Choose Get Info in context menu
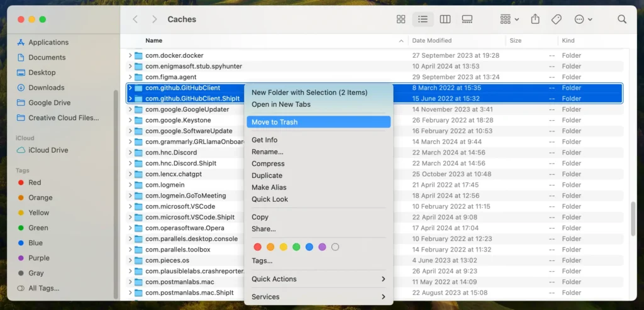Viewport: 644px width, 310px height. pyautogui.click(x=318, y=140)
